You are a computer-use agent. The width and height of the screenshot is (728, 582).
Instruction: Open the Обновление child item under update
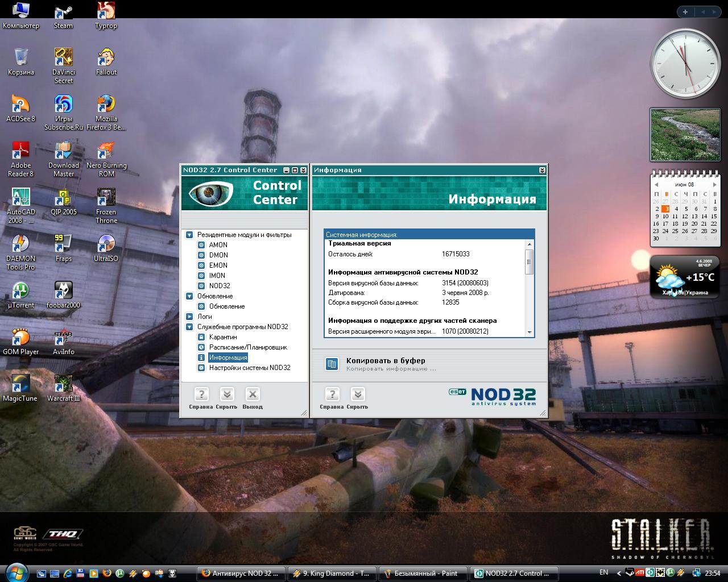point(227,306)
